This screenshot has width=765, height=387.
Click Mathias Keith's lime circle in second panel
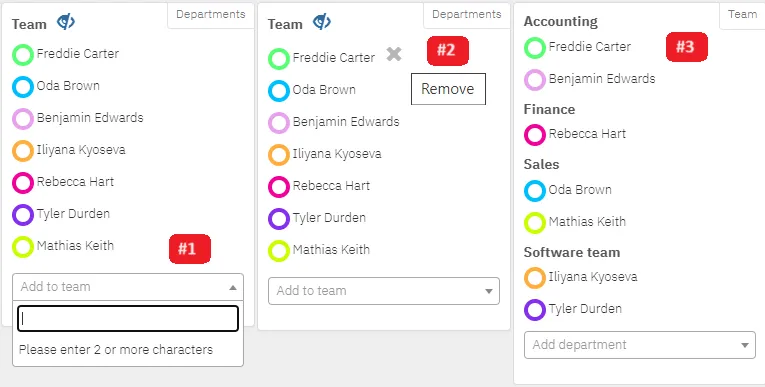pos(279,251)
